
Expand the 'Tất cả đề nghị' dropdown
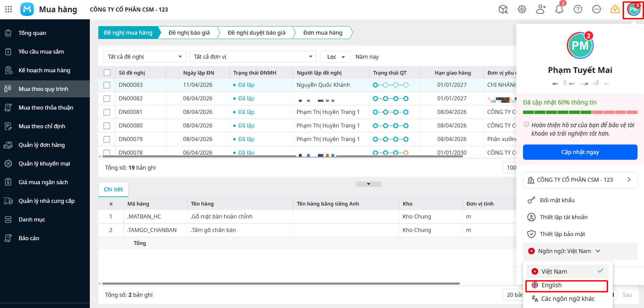point(145,57)
